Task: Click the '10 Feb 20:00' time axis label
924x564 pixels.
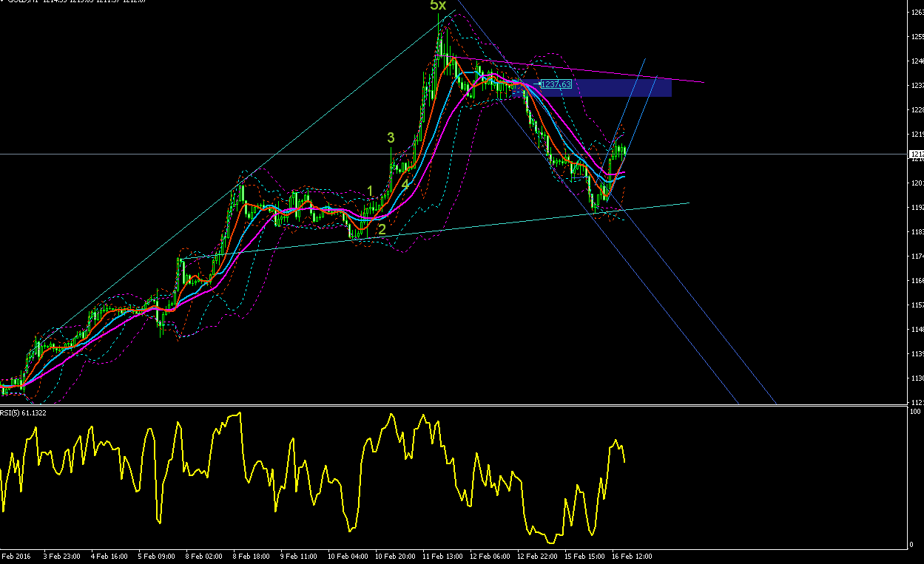Action: coord(395,555)
